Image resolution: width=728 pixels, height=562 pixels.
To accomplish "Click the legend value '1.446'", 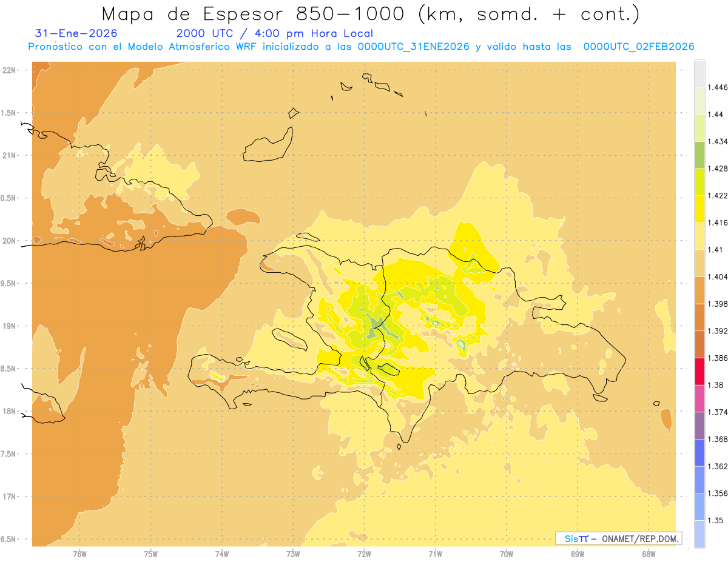I will coord(717,87).
